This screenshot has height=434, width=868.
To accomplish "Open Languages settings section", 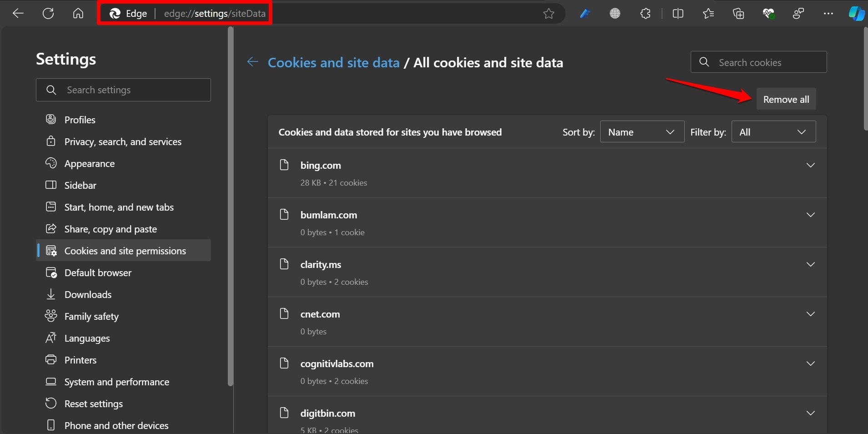I will pos(123,338).
